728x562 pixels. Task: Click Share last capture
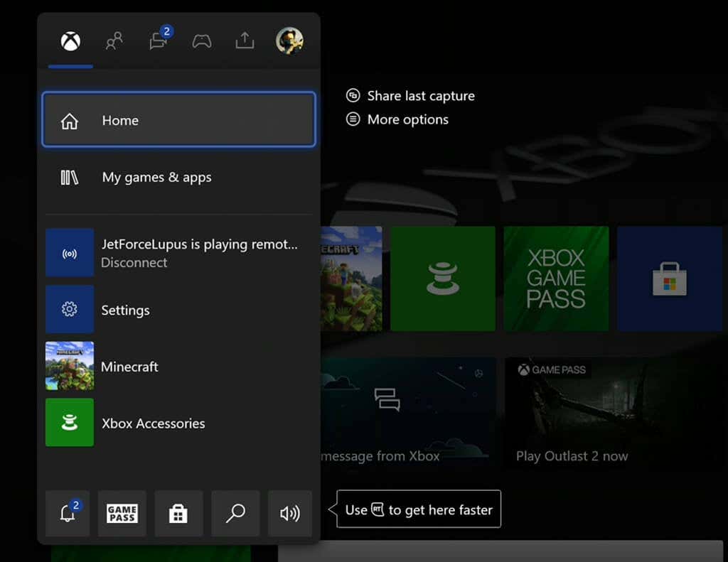click(x=419, y=95)
